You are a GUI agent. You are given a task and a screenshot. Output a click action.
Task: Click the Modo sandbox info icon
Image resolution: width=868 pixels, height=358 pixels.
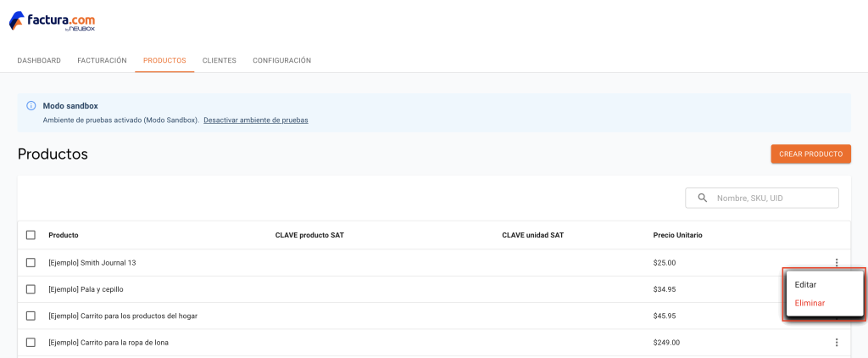pyautogui.click(x=31, y=106)
